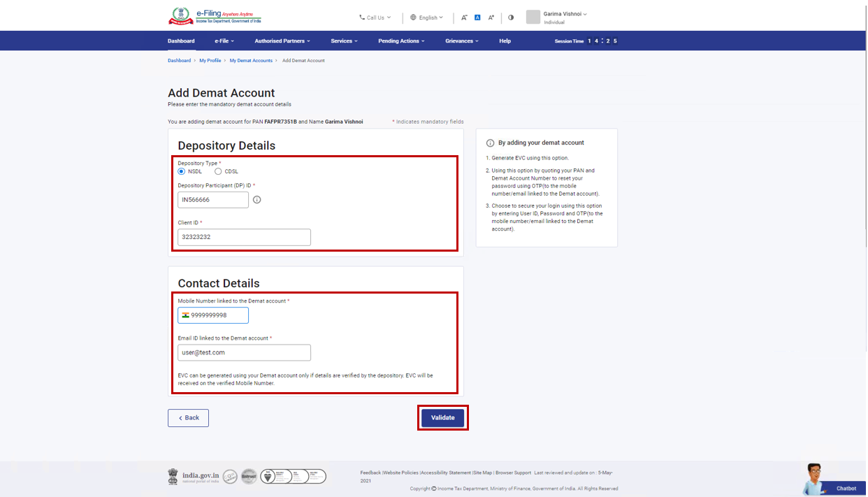Expand the English language selector
The image size is (868, 497).
coord(426,17)
